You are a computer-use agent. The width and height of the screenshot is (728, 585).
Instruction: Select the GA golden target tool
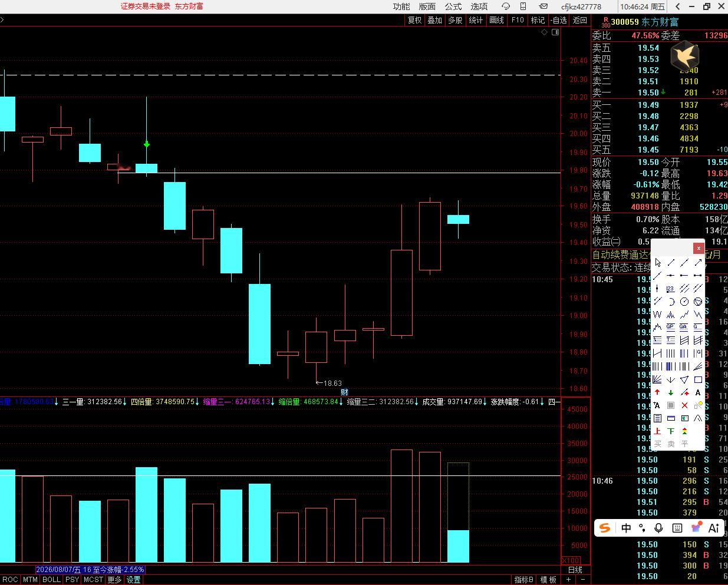point(684,327)
